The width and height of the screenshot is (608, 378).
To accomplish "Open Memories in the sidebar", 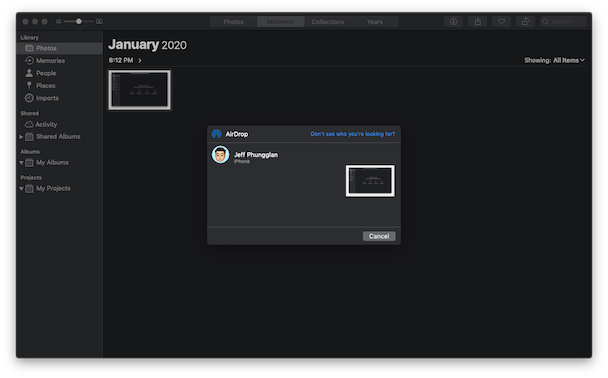I will pyautogui.click(x=60, y=60).
